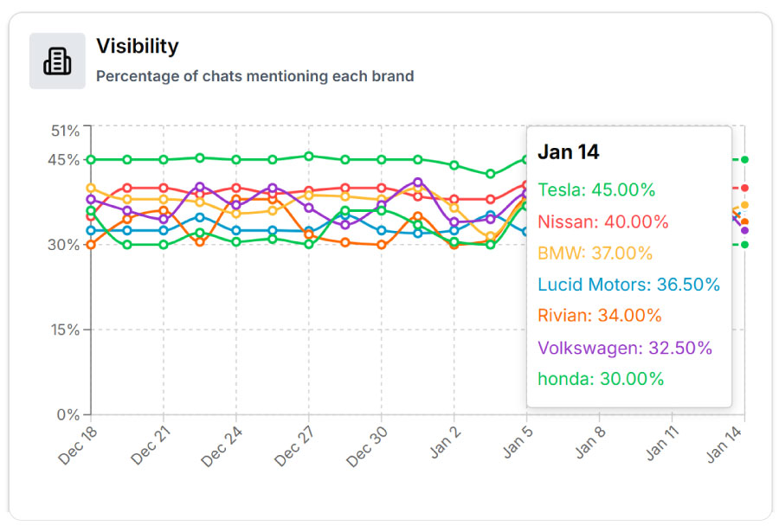This screenshot has height=532, width=779.
Task: Select Tesla: 45.00% in the tooltip
Action: coord(596,189)
